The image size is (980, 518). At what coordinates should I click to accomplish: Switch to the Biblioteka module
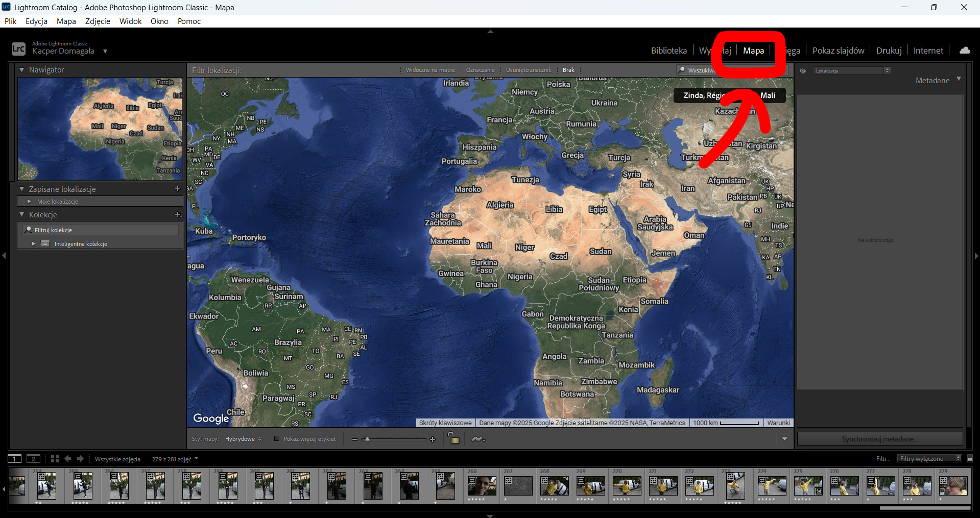tap(668, 51)
